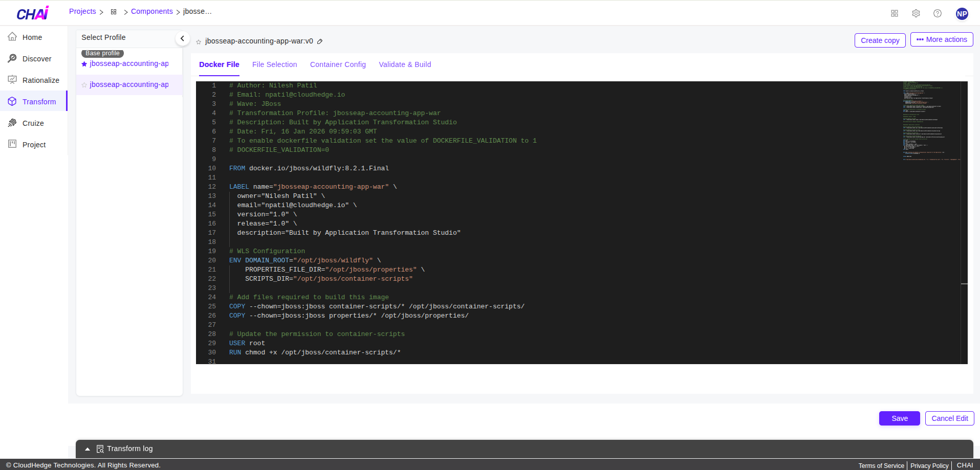Screen dimensions: 980x470
Task: Click the FROM line in Dockerfile editor
Action: 309,168
